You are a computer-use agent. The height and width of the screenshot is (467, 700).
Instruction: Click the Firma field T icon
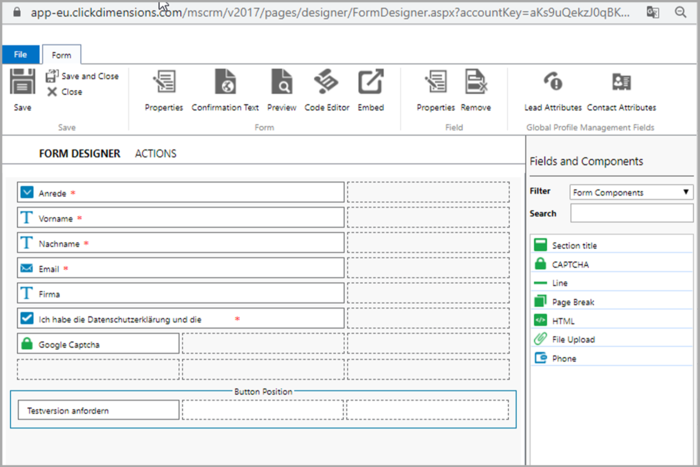point(26,293)
